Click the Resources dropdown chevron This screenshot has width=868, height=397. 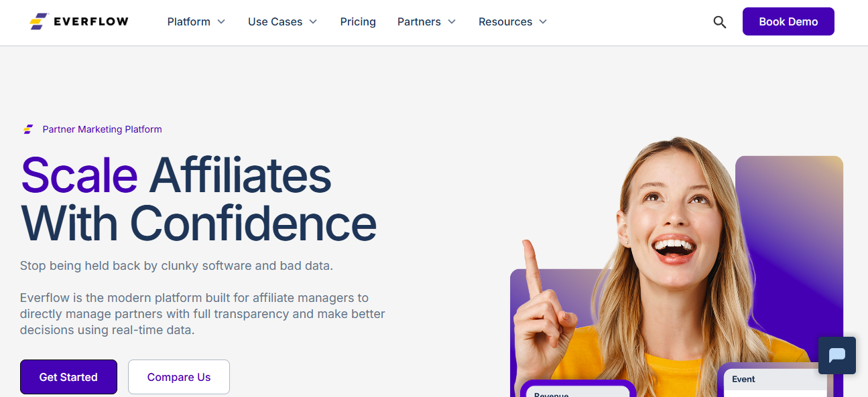tap(542, 21)
